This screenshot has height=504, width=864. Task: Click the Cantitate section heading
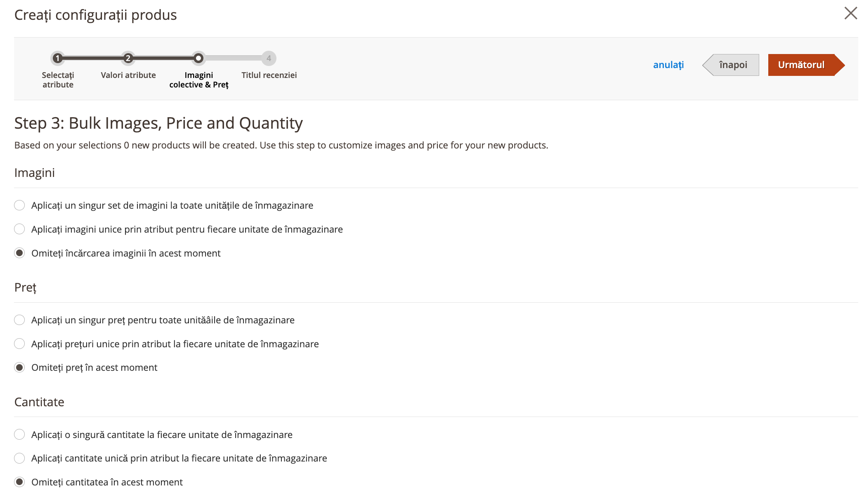39,402
